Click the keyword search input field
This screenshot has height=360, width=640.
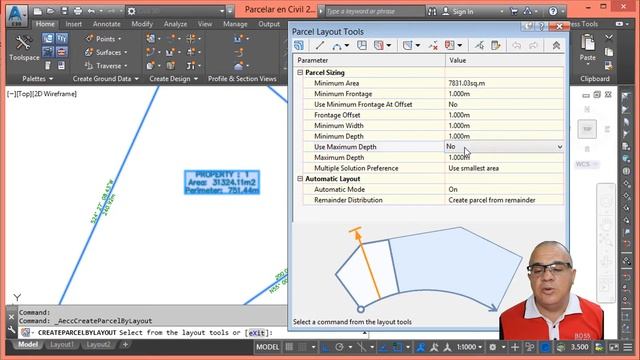click(x=374, y=11)
